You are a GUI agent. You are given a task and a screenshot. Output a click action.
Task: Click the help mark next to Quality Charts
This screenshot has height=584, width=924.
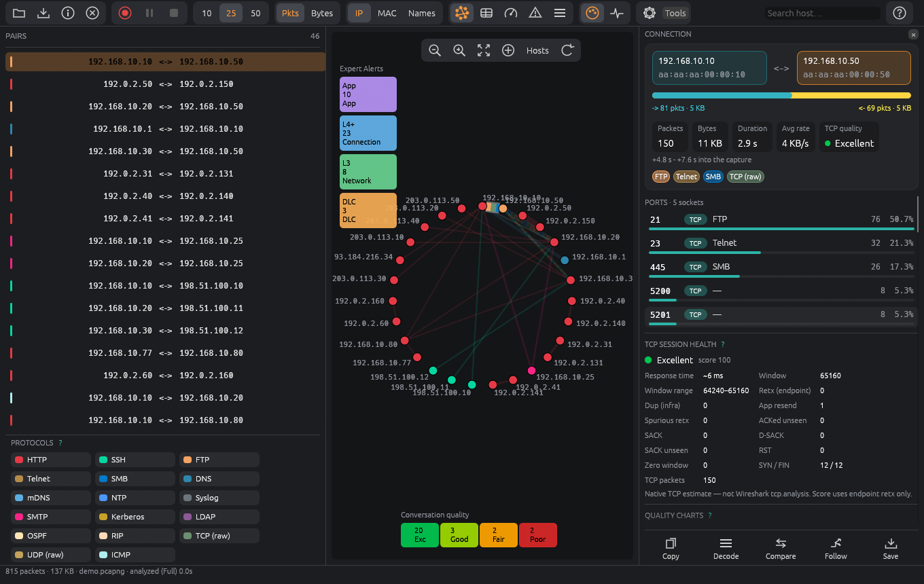[710, 515]
